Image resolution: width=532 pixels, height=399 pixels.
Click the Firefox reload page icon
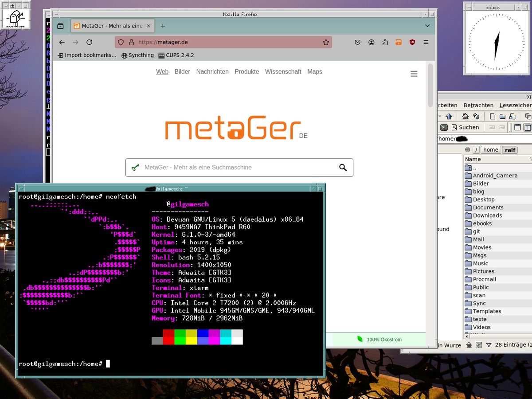(x=89, y=42)
